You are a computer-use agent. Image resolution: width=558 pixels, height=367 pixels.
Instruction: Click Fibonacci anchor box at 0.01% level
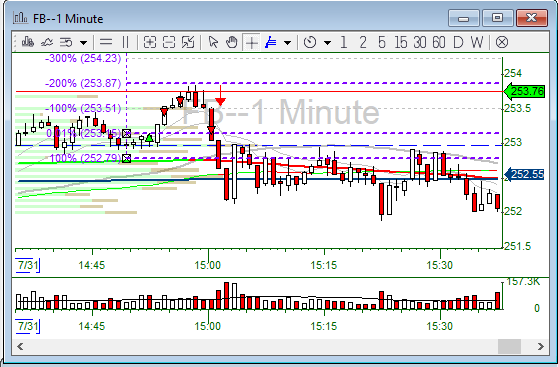126,133
